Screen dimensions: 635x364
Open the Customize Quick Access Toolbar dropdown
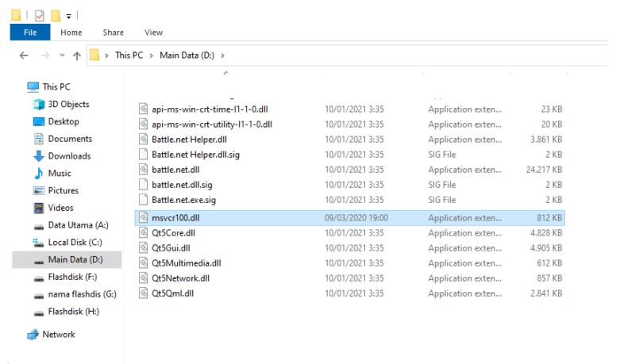click(x=69, y=16)
